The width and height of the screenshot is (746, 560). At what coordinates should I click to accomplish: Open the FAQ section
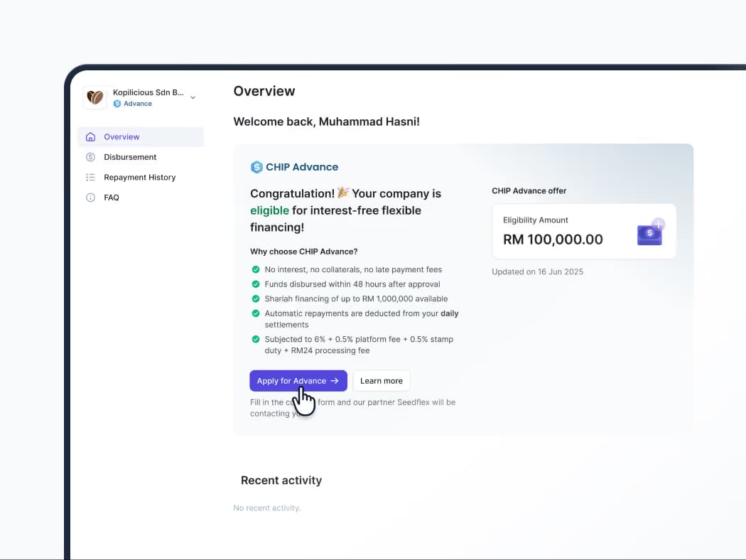[141, 198]
